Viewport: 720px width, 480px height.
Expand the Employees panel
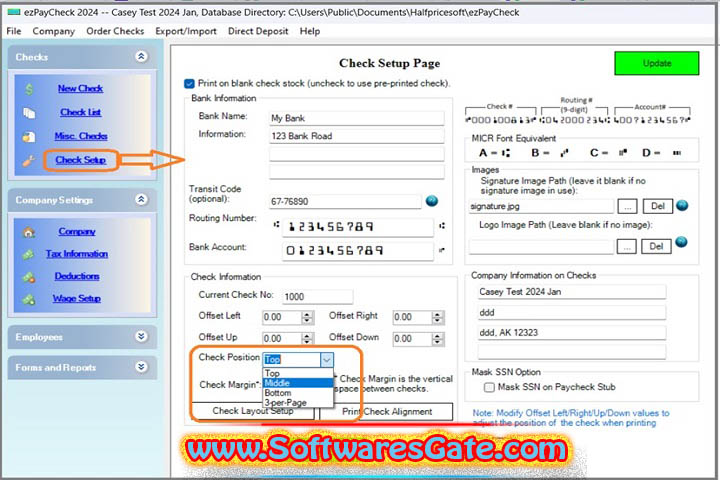click(141, 336)
